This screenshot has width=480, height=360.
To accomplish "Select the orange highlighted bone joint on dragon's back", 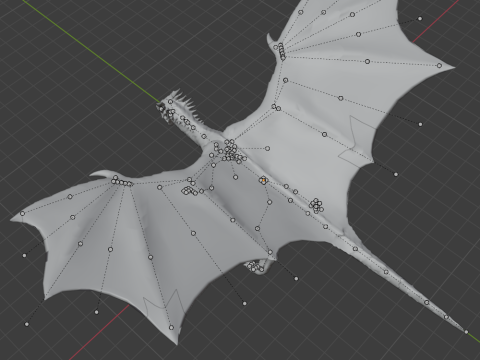I will coord(264,180).
